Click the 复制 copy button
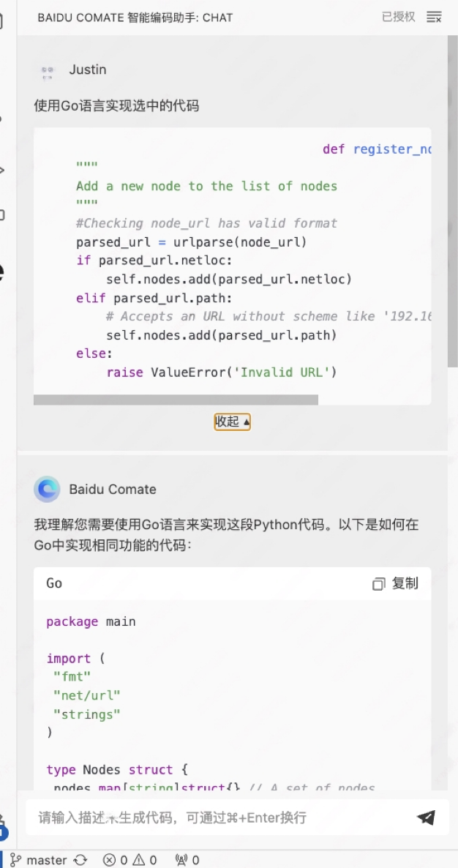Image resolution: width=458 pixels, height=868 pixels. 405,583
